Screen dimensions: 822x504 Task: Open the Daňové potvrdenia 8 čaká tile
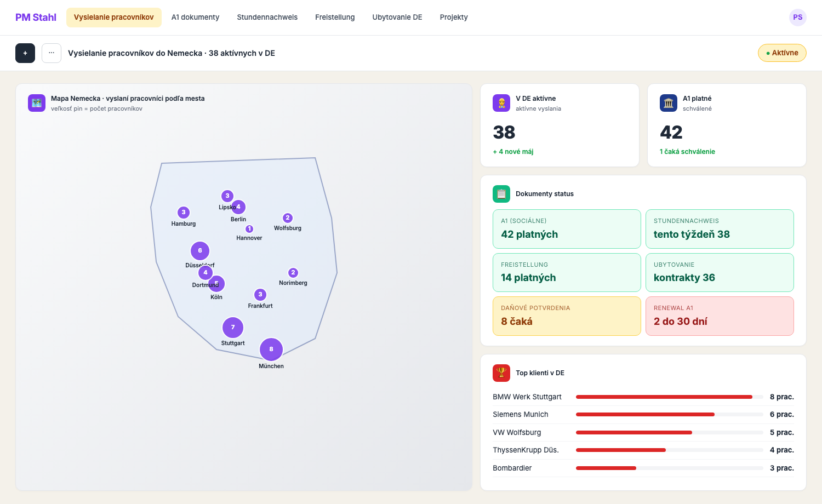coord(567,316)
